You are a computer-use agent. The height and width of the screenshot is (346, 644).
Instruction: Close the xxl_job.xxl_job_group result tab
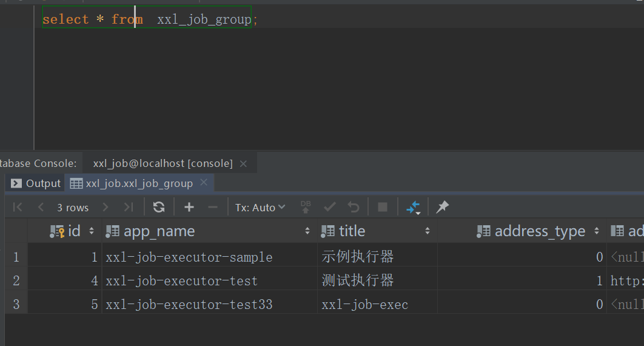click(204, 183)
